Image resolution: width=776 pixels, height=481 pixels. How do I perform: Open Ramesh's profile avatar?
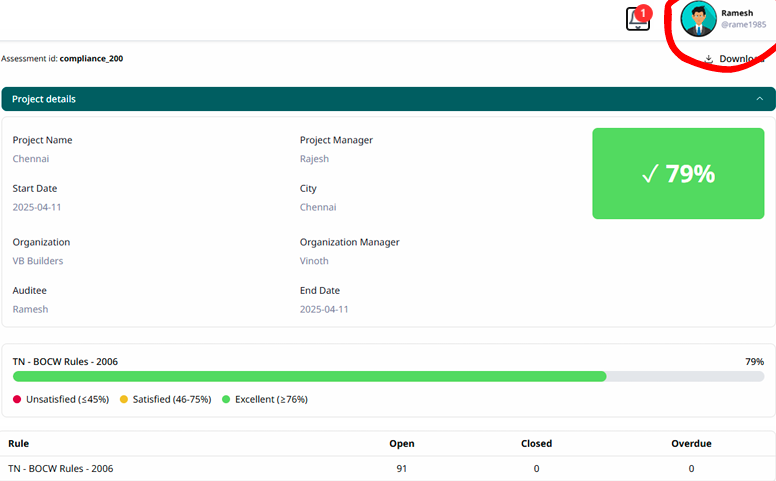(698, 19)
